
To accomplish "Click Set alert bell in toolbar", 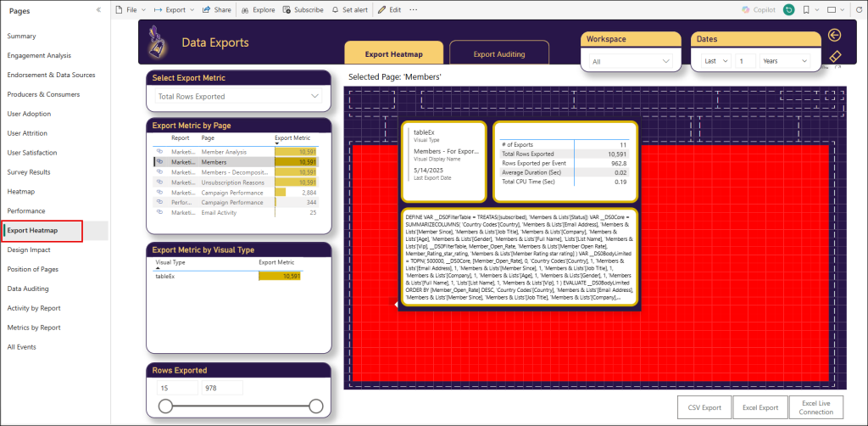I will pyautogui.click(x=352, y=9).
